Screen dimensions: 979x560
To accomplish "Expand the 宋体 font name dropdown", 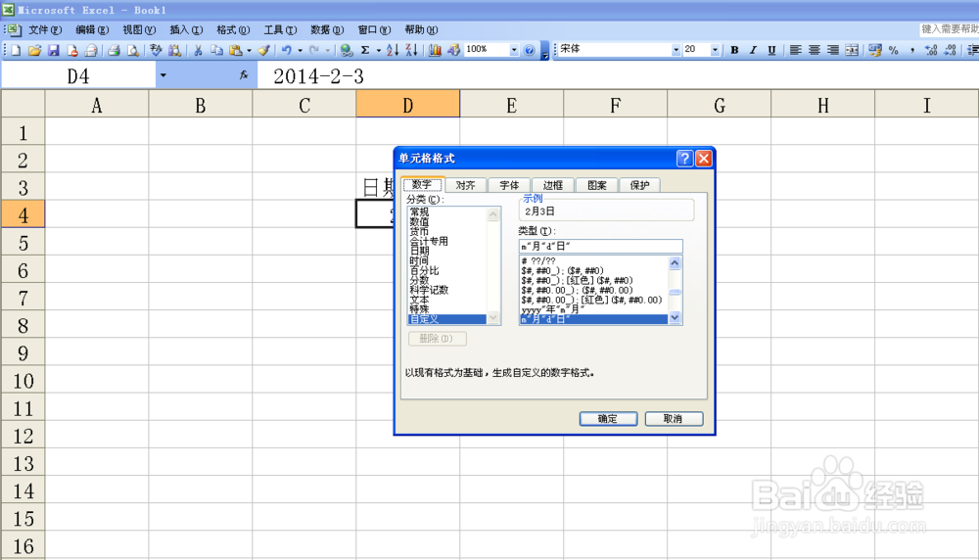I will pyautogui.click(x=676, y=50).
